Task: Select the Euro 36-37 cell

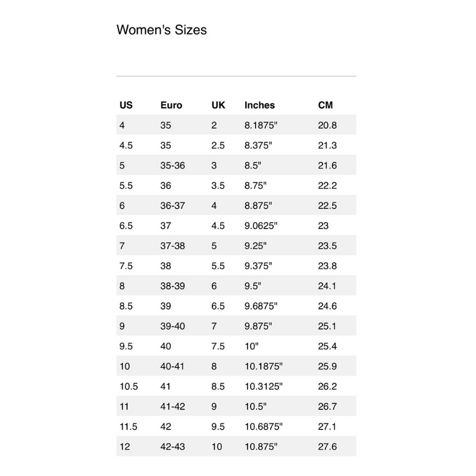Action: pos(173,206)
